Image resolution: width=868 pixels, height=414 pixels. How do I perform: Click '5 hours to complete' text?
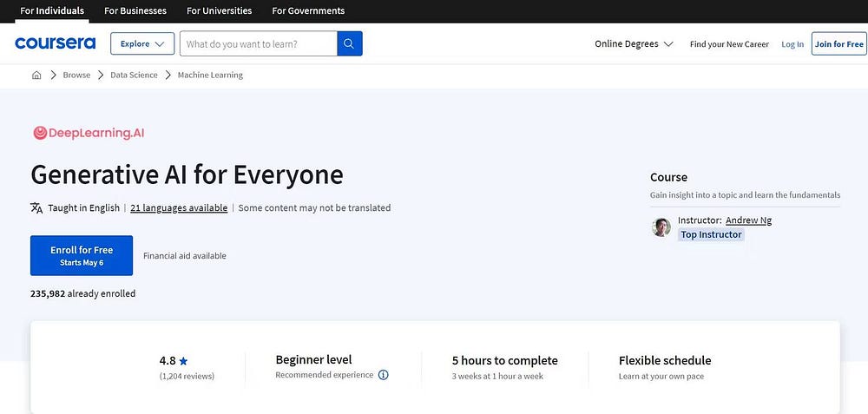pos(505,361)
